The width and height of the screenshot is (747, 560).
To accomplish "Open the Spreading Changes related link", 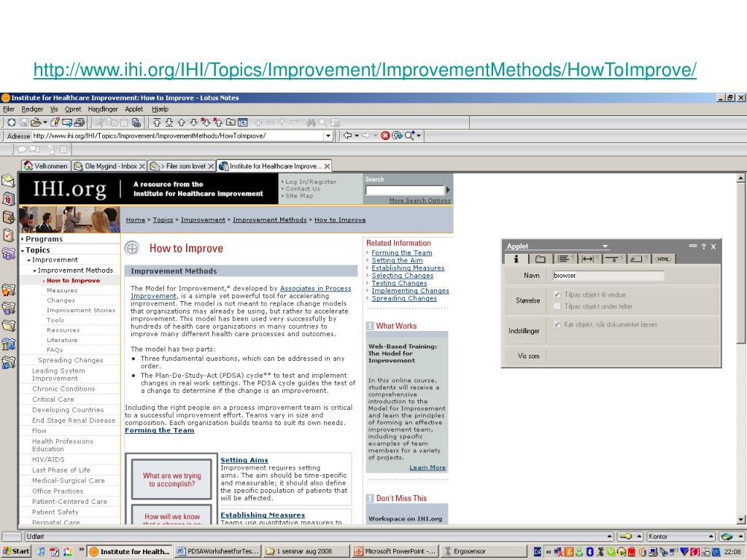I will 404,298.
